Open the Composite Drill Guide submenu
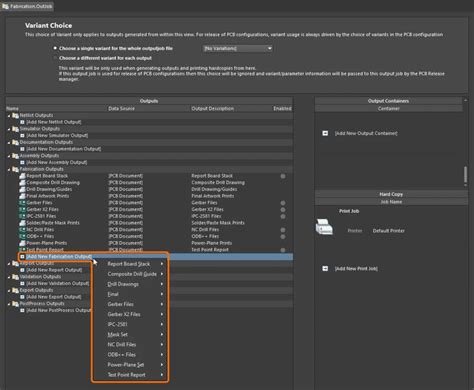This screenshot has width=474, height=390. [130, 274]
